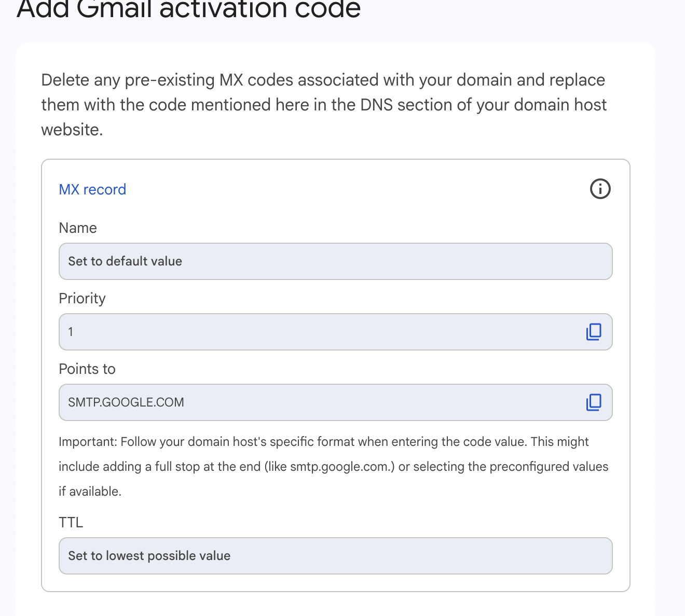Click the TTL field "Set to lowest possible value"

tap(335, 556)
